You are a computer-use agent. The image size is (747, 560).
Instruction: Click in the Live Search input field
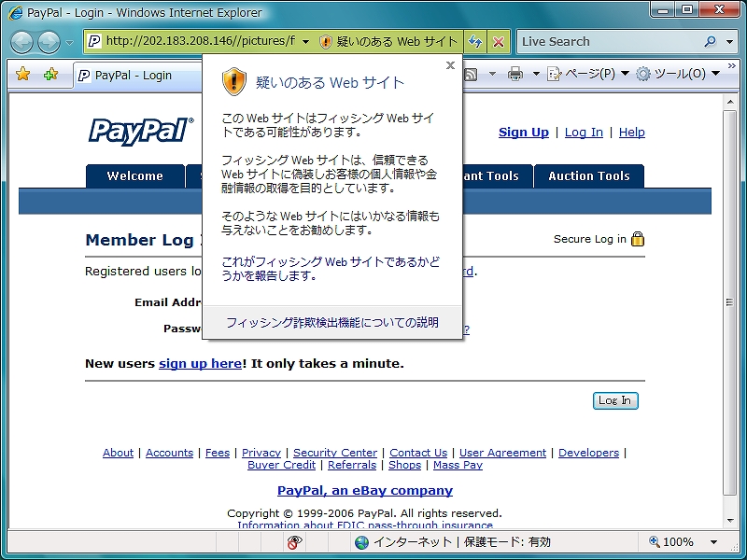(607, 42)
